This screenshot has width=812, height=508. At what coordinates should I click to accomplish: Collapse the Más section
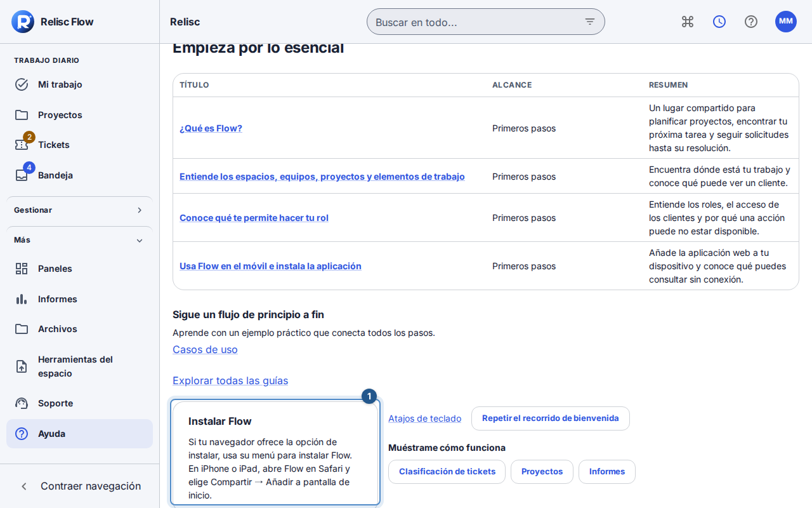point(79,240)
